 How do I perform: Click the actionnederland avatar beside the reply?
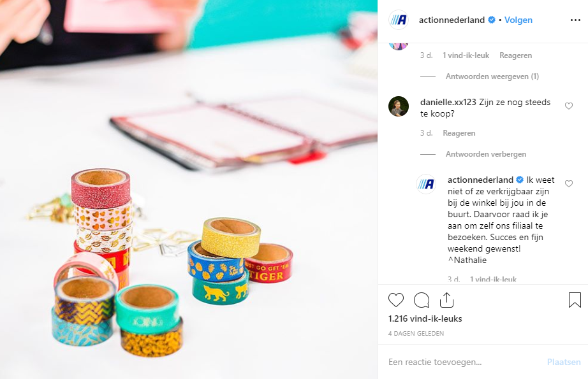coord(426,184)
